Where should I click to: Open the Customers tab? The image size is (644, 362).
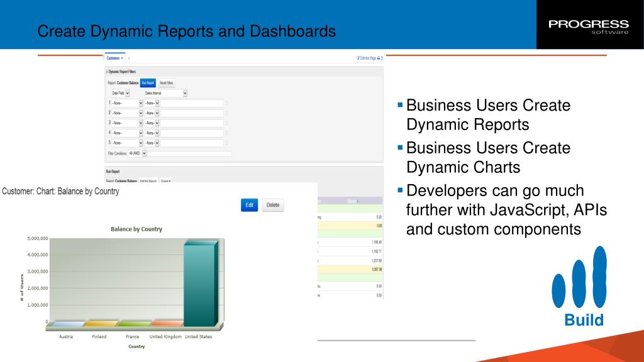(114, 58)
